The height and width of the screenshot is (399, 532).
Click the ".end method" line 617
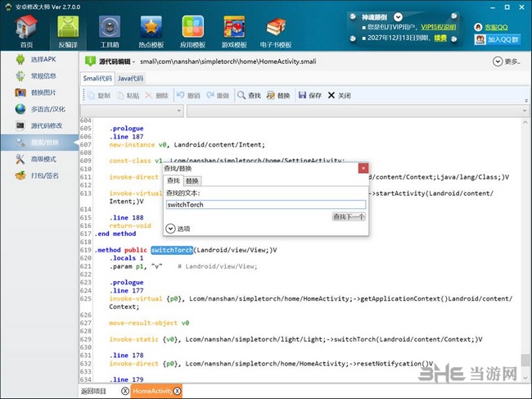click(115, 234)
